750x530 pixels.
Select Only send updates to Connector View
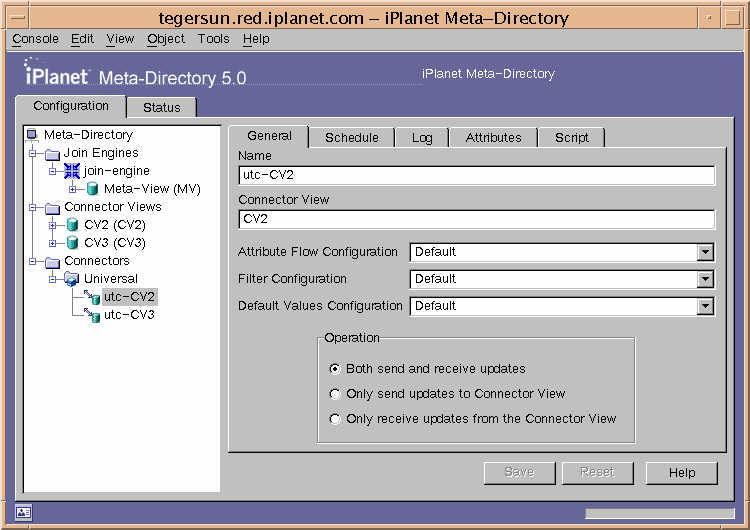pyautogui.click(x=335, y=394)
